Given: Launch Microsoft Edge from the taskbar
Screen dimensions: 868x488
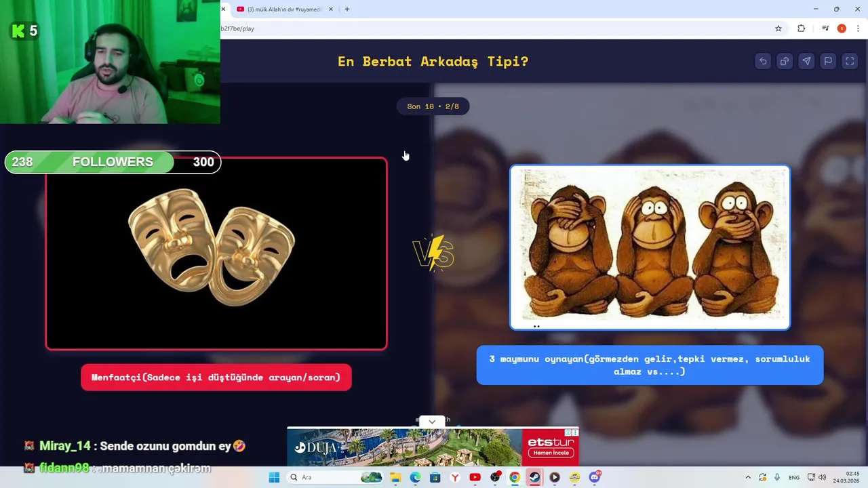Looking at the screenshot, I should pos(415,477).
